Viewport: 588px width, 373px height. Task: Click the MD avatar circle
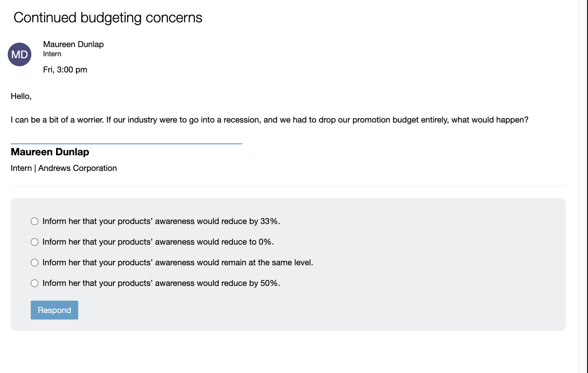pyautogui.click(x=19, y=54)
